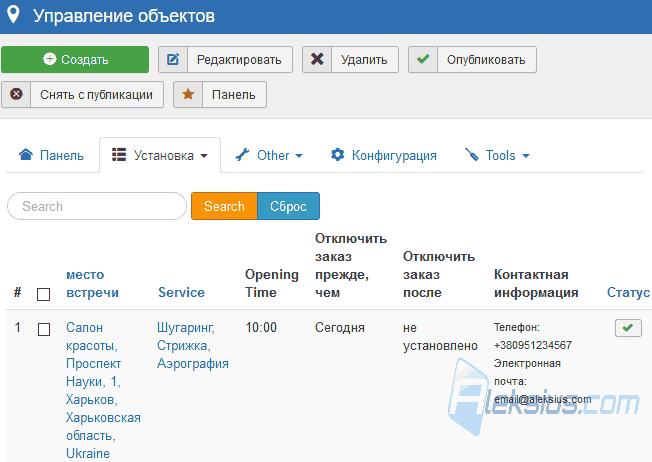Open the Other menu tab
The width and height of the screenshot is (652, 462).
[x=269, y=155]
